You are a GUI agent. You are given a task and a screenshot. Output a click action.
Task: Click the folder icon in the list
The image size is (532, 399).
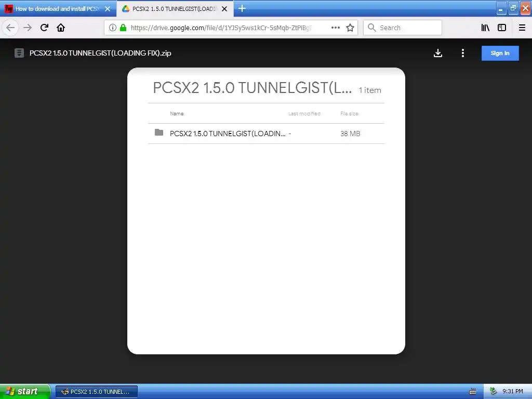(x=159, y=132)
